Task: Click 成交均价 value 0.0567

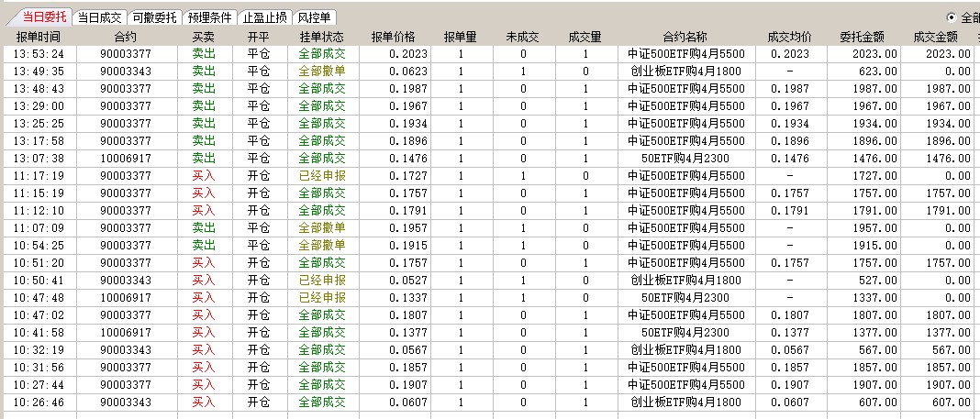Action: pyautogui.click(x=789, y=350)
